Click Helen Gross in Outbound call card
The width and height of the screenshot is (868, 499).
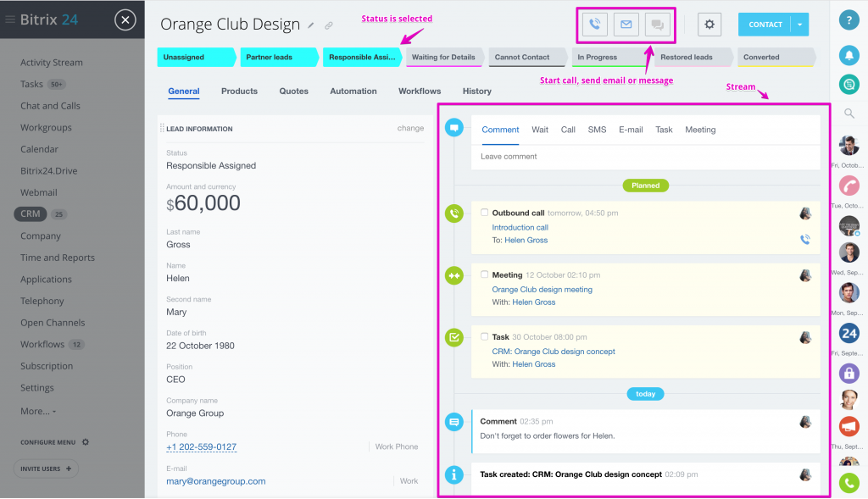pos(526,240)
